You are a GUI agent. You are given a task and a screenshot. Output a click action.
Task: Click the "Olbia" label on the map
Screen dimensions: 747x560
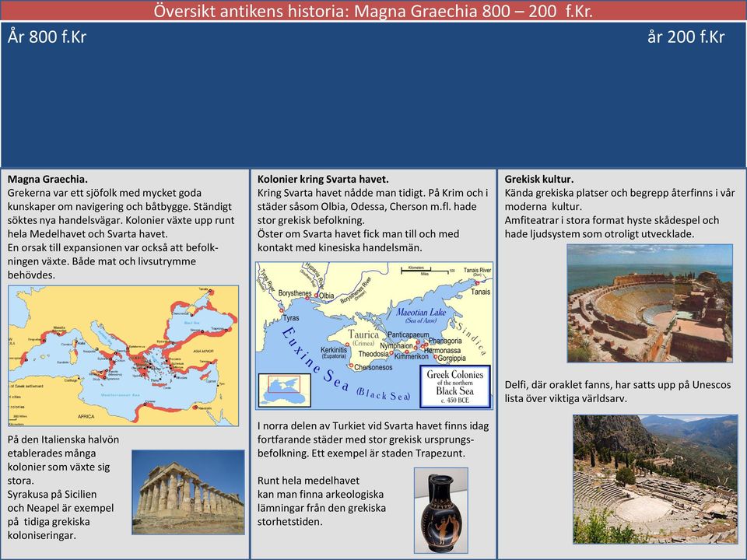[326, 296]
